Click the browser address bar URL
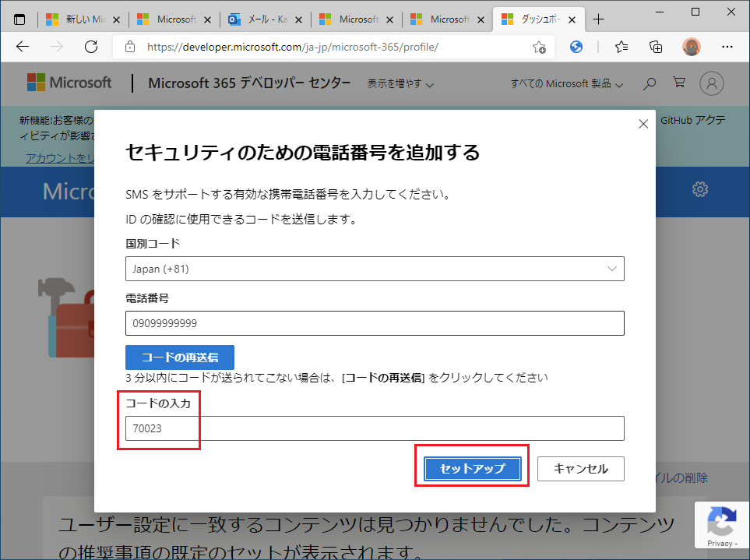 tap(292, 47)
